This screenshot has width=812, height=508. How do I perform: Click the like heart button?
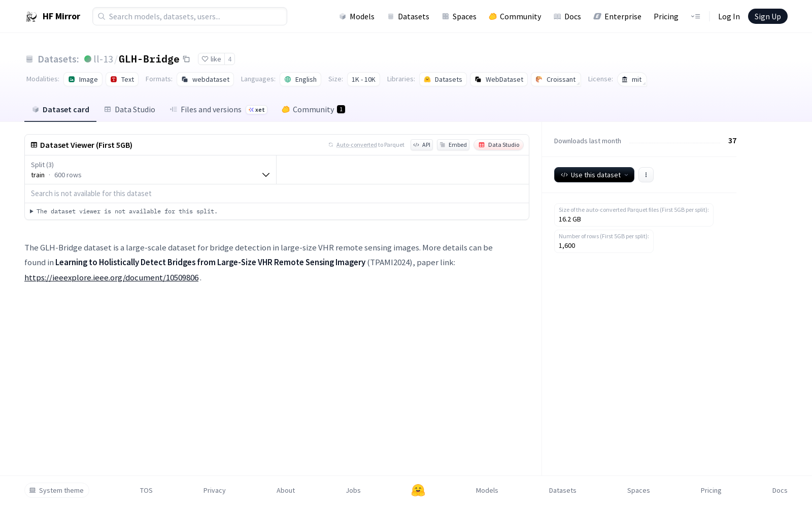211,59
